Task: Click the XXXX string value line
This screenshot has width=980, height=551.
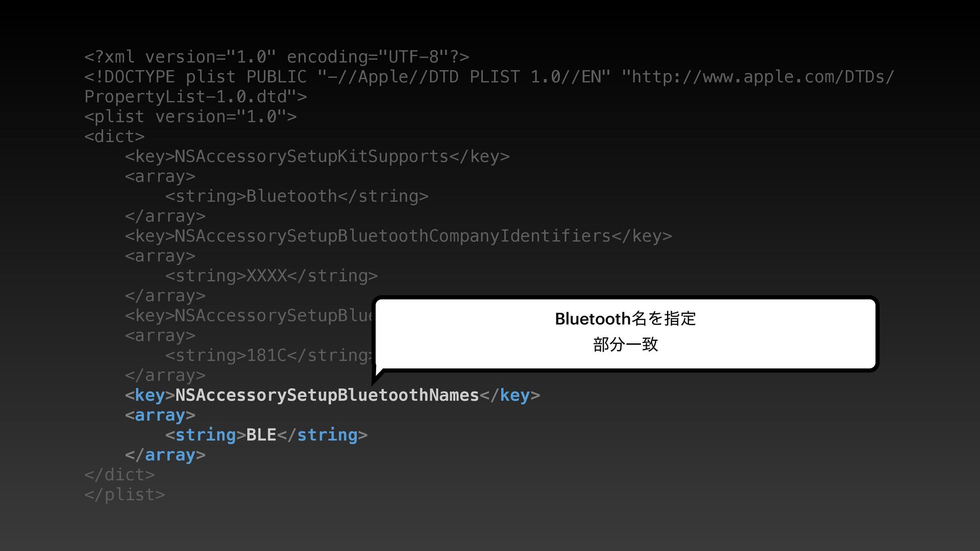Action: [271, 275]
